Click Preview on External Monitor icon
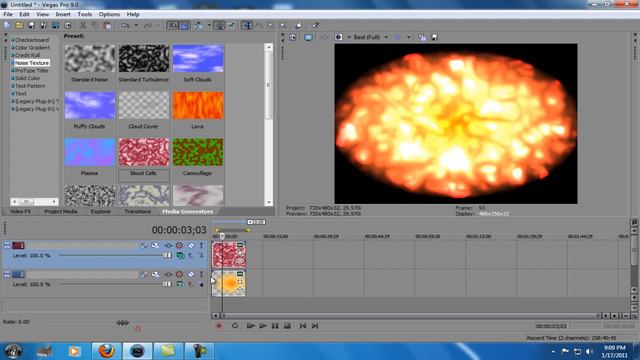The height and width of the screenshot is (360, 640). [308, 37]
